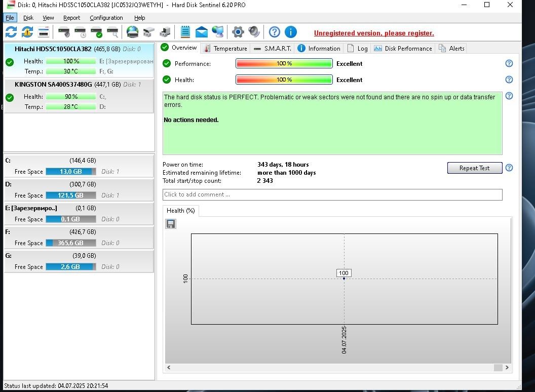This screenshot has height=392, width=535.
Task: Click the Kingston Health 90 % bar
Action: [71, 97]
